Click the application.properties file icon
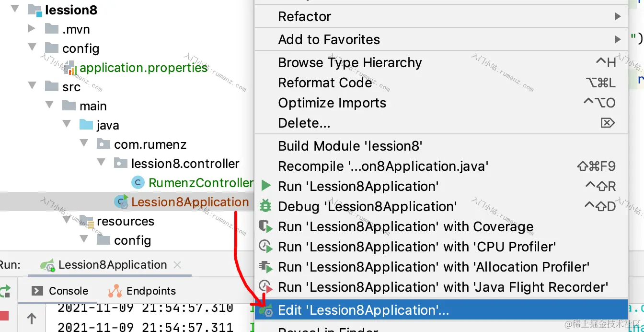The height and width of the screenshot is (332, 644). tap(70, 68)
